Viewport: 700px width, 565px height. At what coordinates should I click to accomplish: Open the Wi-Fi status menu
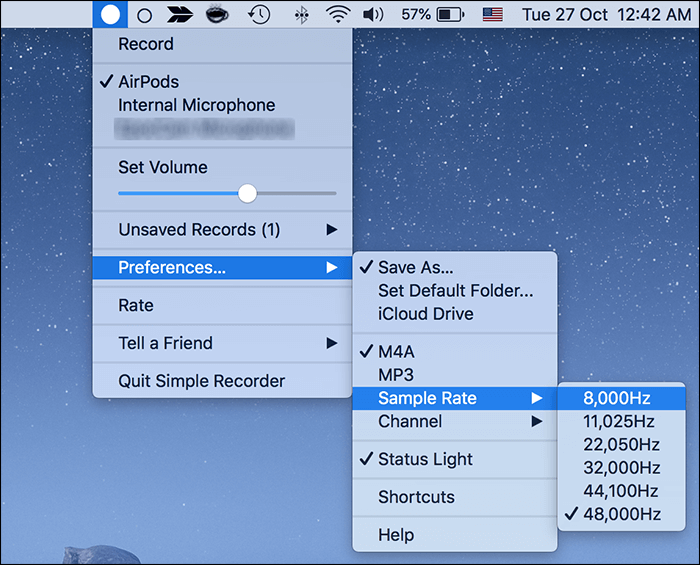(x=338, y=15)
